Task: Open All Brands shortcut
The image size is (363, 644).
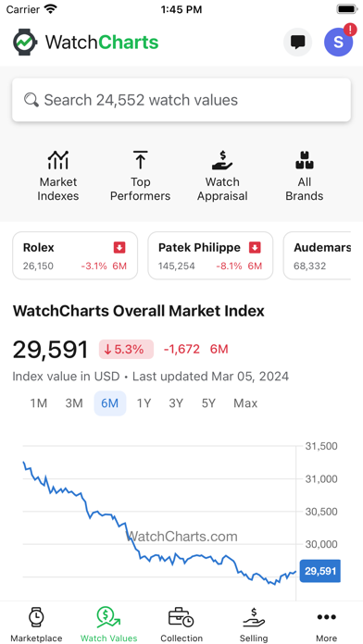Action: [305, 176]
